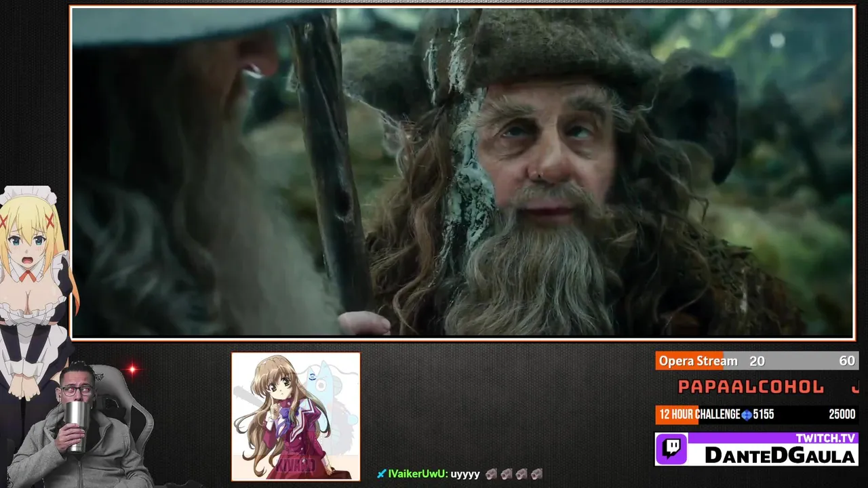Click the brown-haired anime girl album thumbnail
Image resolution: width=868 pixels, height=488 pixels.
coord(296,416)
